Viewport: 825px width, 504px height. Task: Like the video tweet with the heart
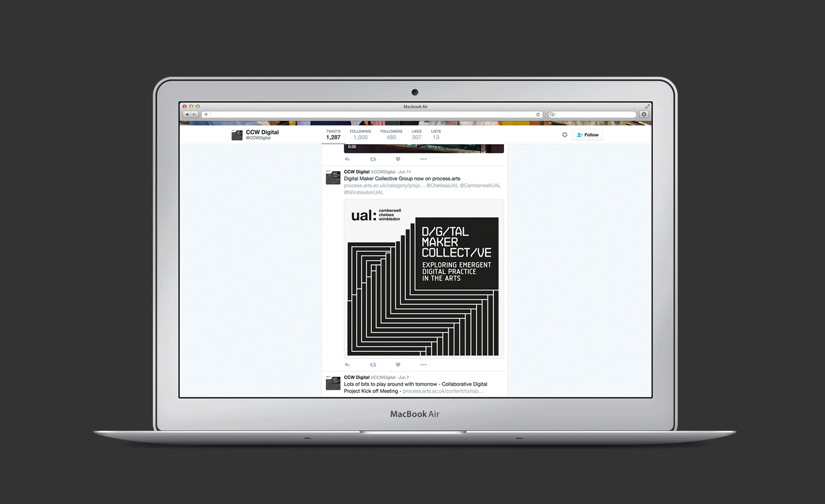[398, 159]
